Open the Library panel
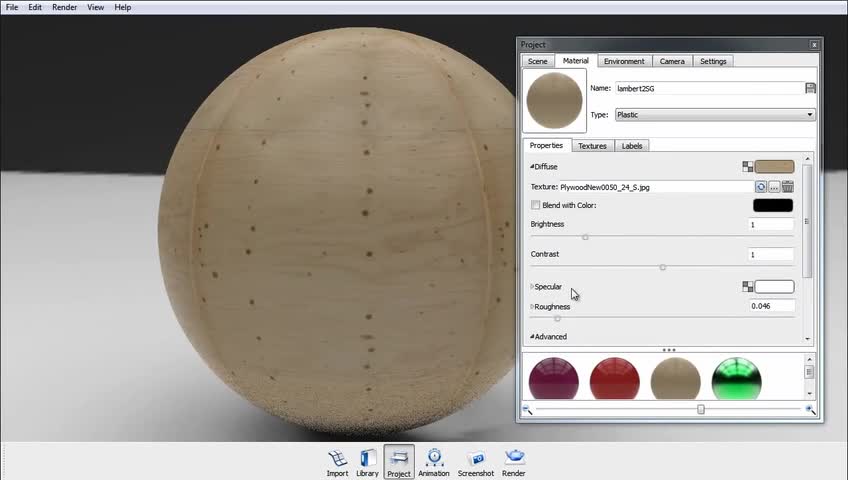This screenshot has width=848, height=480. point(367,463)
